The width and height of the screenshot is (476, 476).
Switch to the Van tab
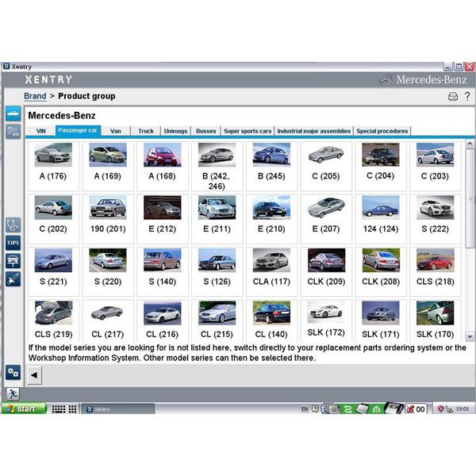116,131
